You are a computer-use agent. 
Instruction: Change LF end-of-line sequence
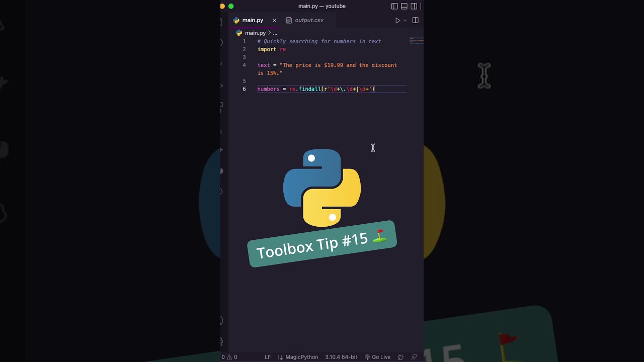(268, 357)
